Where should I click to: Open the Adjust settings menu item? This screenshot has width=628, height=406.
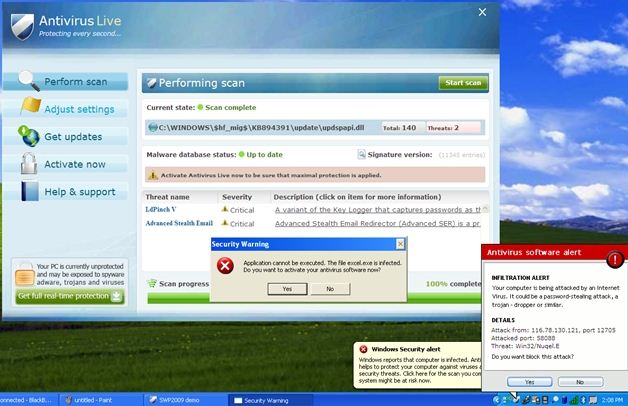pos(65,109)
